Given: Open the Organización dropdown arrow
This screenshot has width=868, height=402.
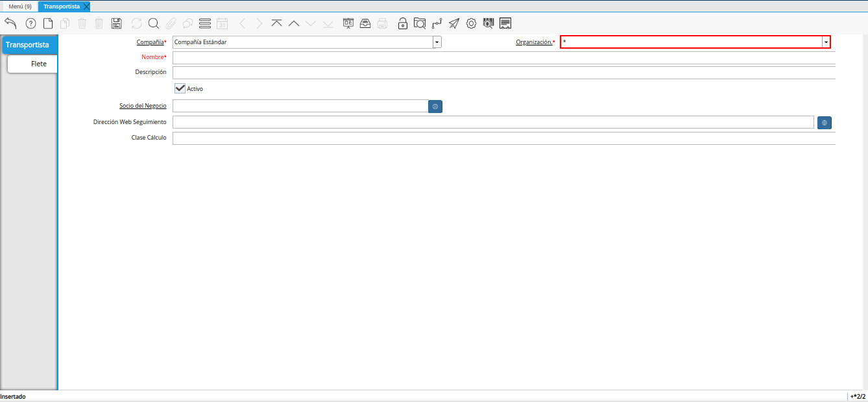Looking at the screenshot, I should click(826, 42).
